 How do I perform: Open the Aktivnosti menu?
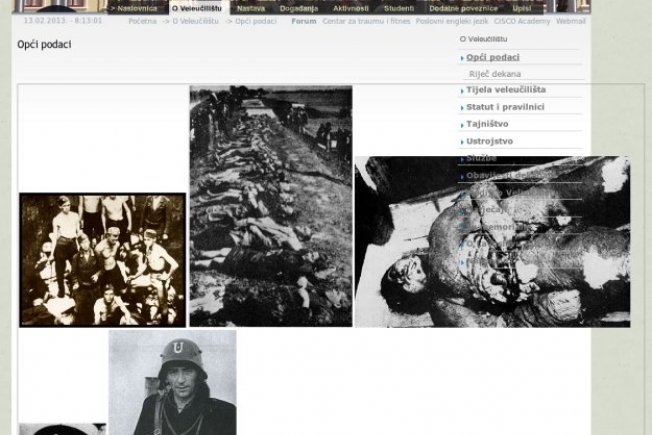coord(351,8)
